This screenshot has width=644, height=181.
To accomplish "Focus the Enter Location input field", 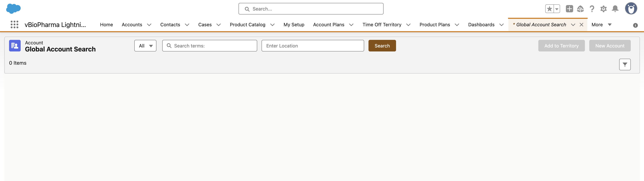I will coord(312,46).
